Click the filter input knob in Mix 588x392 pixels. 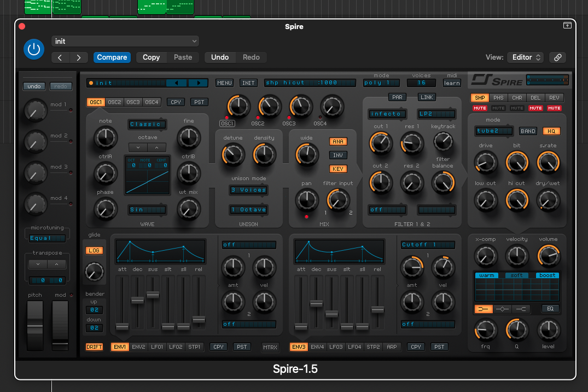(x=338, y=200)
